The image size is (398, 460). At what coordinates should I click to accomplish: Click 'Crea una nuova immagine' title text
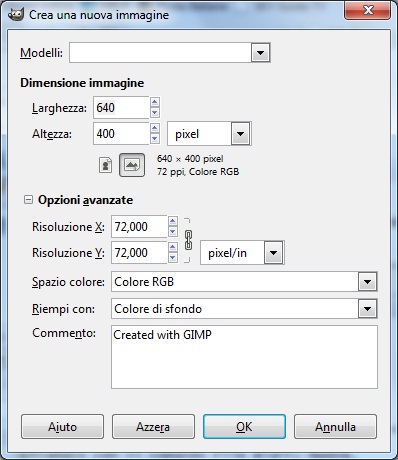point(99,15)
